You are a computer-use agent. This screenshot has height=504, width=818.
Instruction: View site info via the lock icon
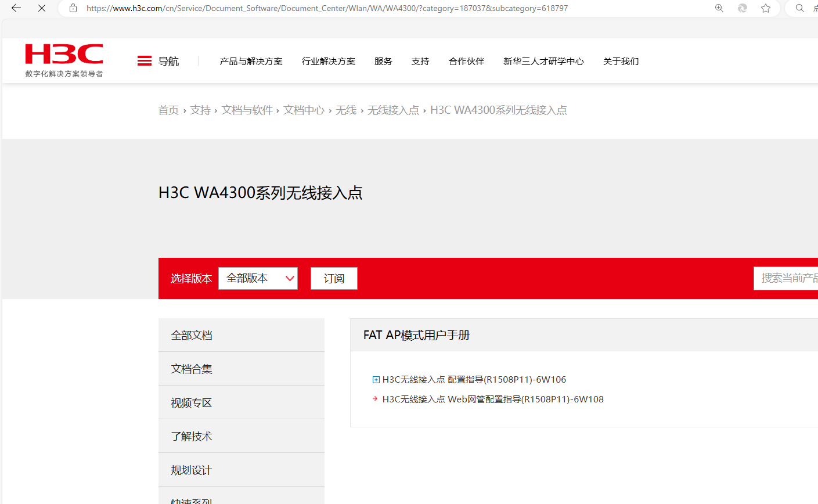(x=73, y=8)
